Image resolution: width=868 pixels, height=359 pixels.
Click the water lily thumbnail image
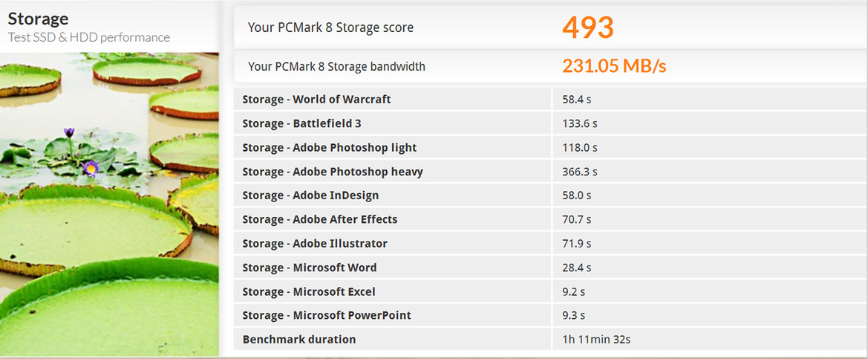109,204
